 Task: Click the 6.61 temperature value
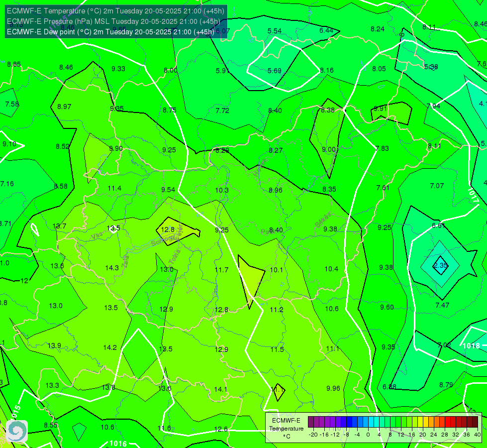point(439,225)
